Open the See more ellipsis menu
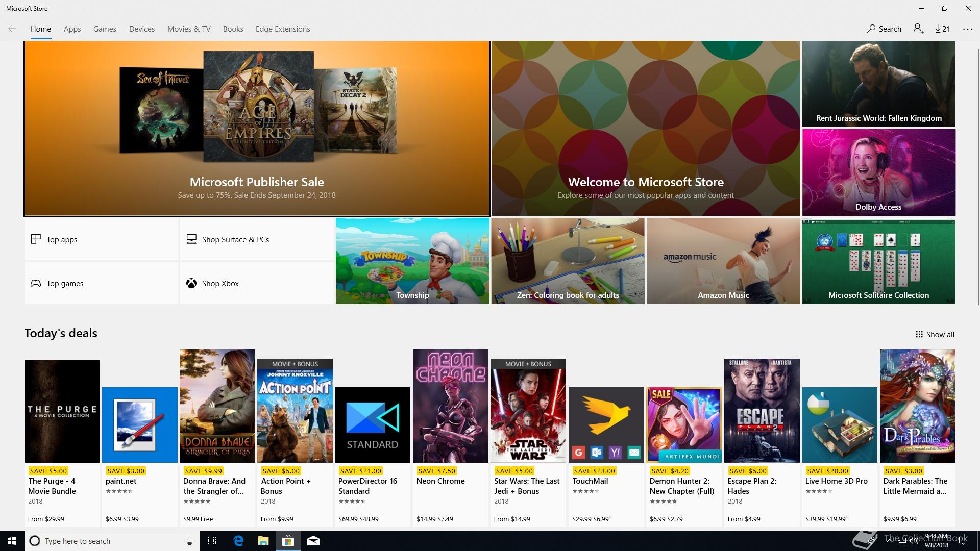The height and width of the screenshot is (551, 980). (x=967, y=29)
